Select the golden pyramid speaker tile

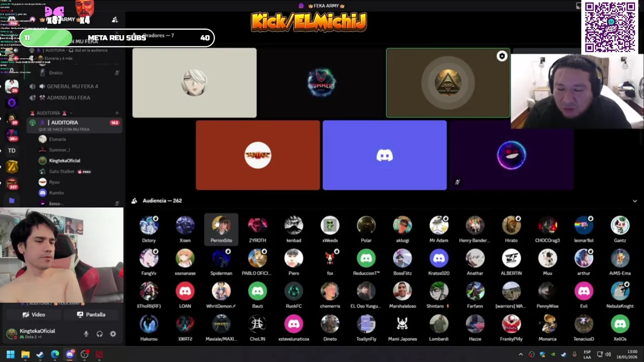448,83
